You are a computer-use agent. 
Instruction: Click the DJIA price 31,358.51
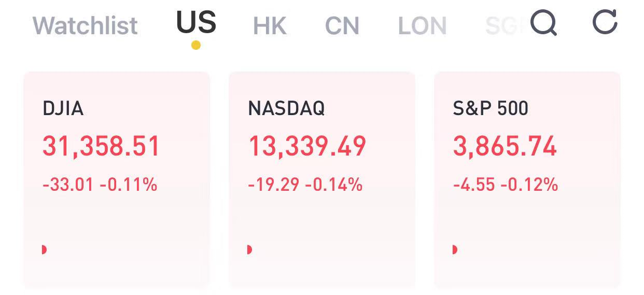101,146
